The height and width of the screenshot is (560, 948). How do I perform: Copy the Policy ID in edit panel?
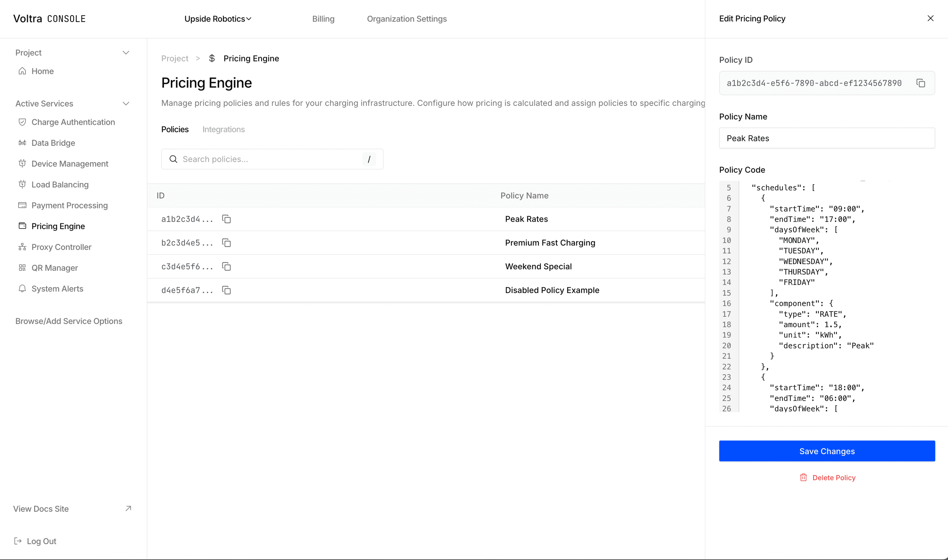click(920, 83)
